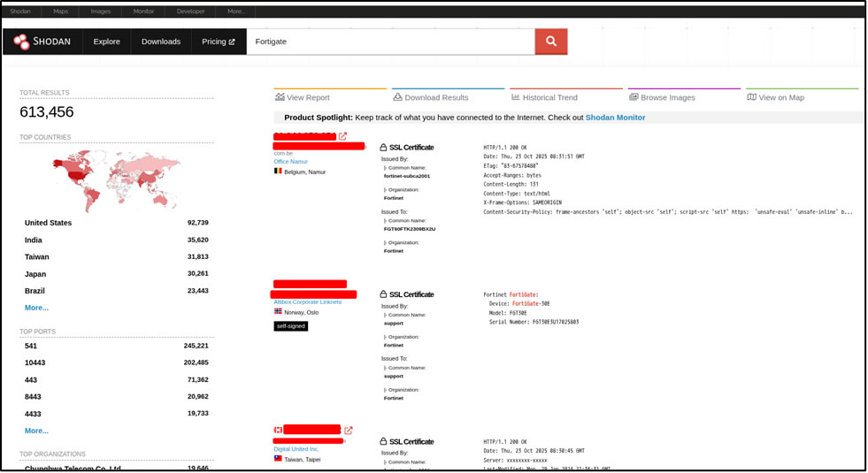The width and height of the screenshot is (868, 473).
Task: Click the SSL Certificate lock icon in Taiwan result
Action: (383, 441)
